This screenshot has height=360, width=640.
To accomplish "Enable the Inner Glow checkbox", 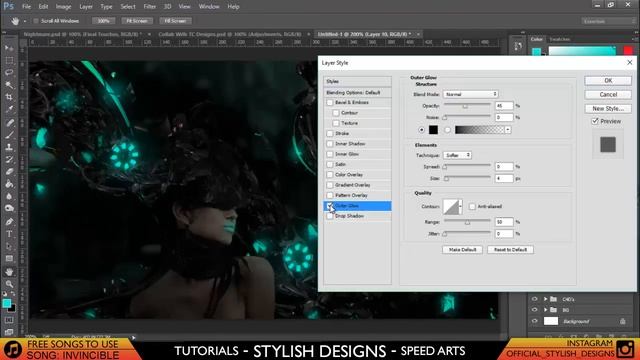I will pos(330,154).
